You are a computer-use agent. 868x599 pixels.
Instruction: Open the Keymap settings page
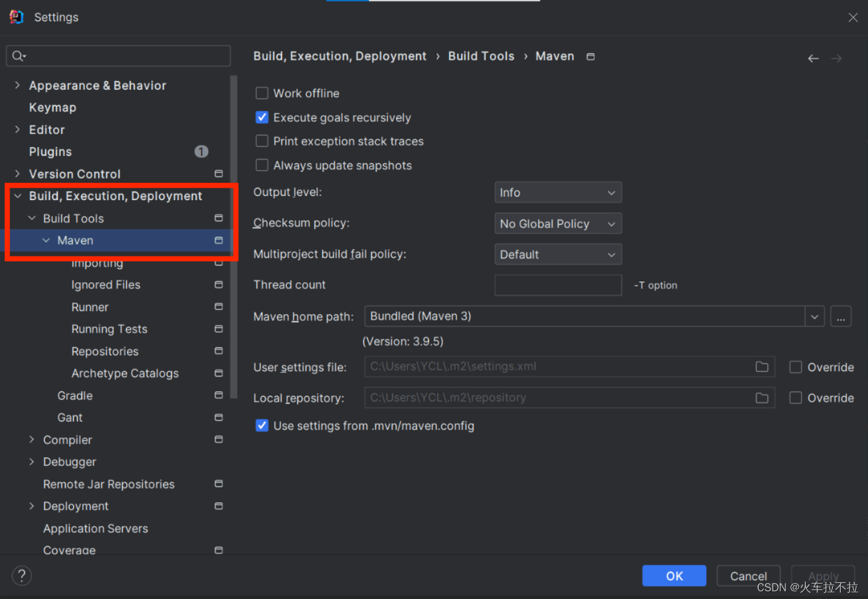pyautogui.click(x=53, y=107)
